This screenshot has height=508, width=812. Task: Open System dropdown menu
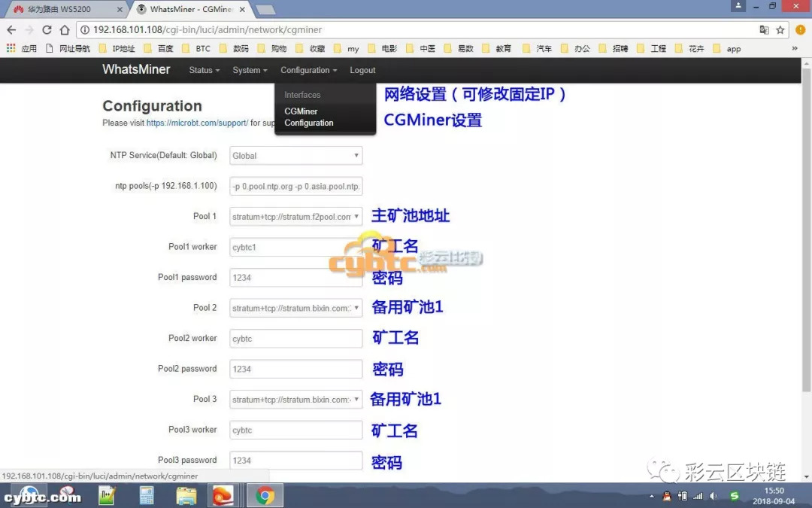tap(250, 70)
